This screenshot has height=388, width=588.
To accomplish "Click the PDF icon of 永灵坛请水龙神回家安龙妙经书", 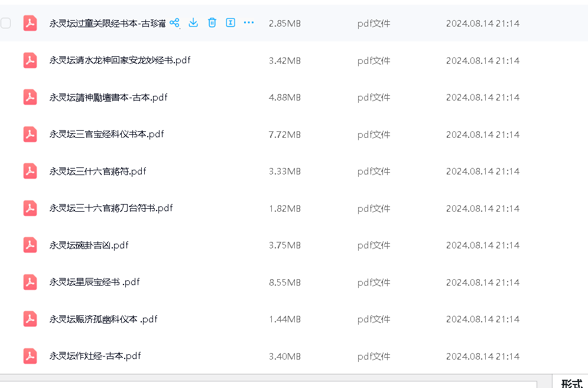I will point(30,60).
